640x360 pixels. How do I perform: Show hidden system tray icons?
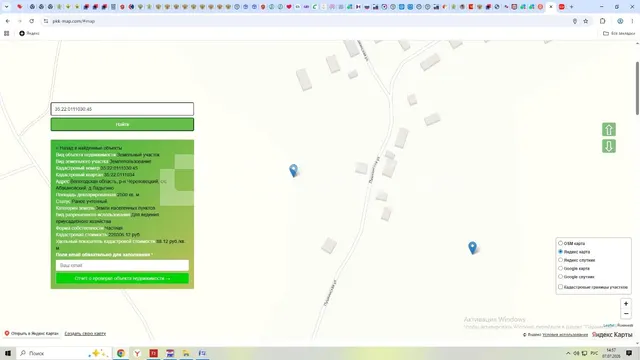pyautogui.click(x=568, y=353)
